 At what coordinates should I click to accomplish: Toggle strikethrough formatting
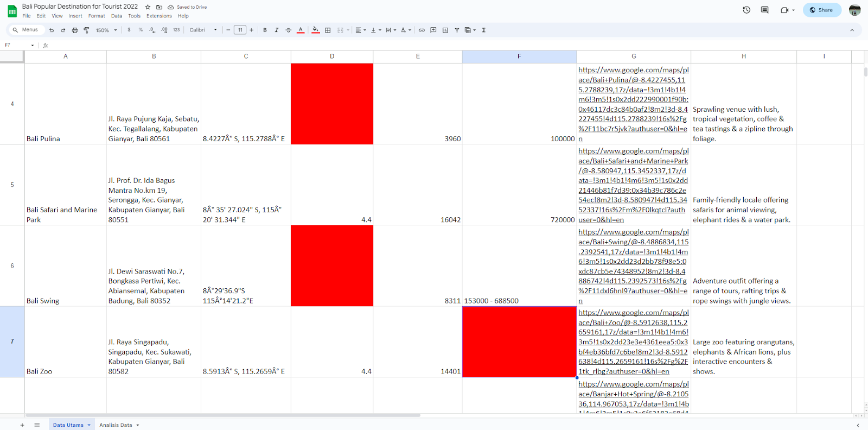tap(289, 30)
